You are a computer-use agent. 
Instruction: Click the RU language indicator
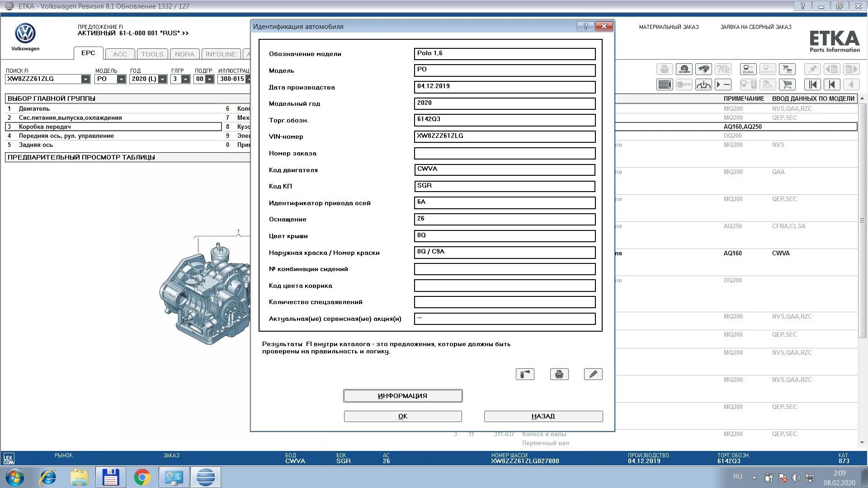tap(738, 477)
